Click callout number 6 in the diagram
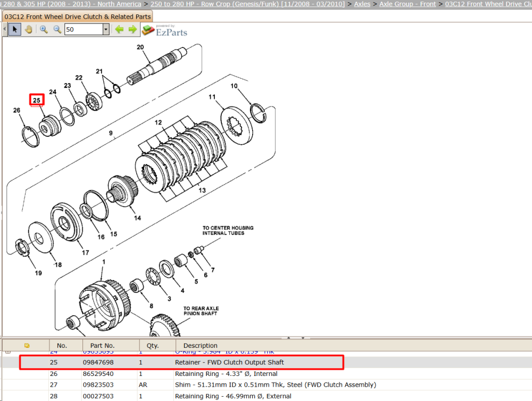 click(205, 275)
